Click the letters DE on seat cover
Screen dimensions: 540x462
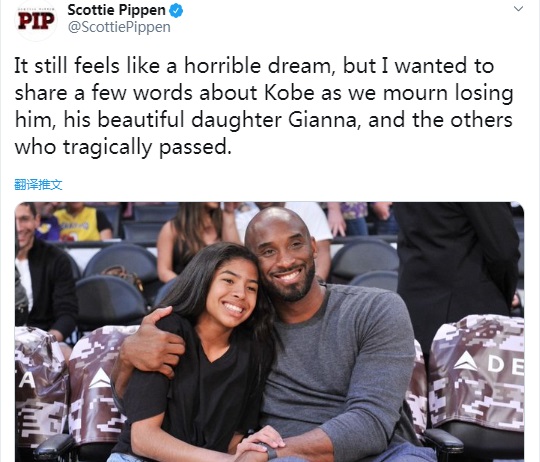click(x=506, y=365)
